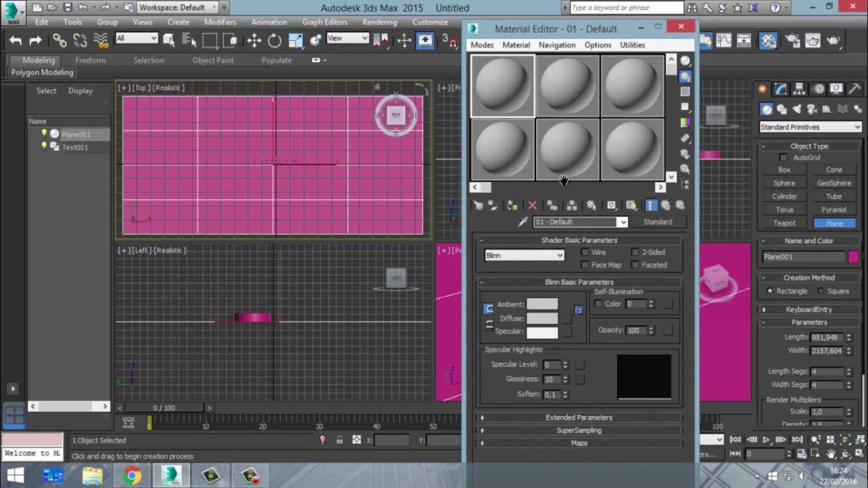Activate the Select and Rotate tool
The width and height of the screenshot is (868, 488).
pos(275,41)
